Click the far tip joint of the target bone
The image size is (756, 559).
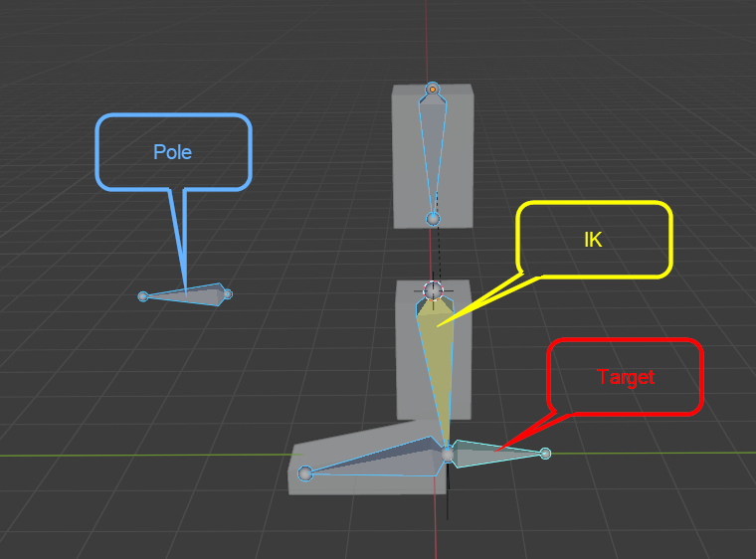click(x=545, y=454)
